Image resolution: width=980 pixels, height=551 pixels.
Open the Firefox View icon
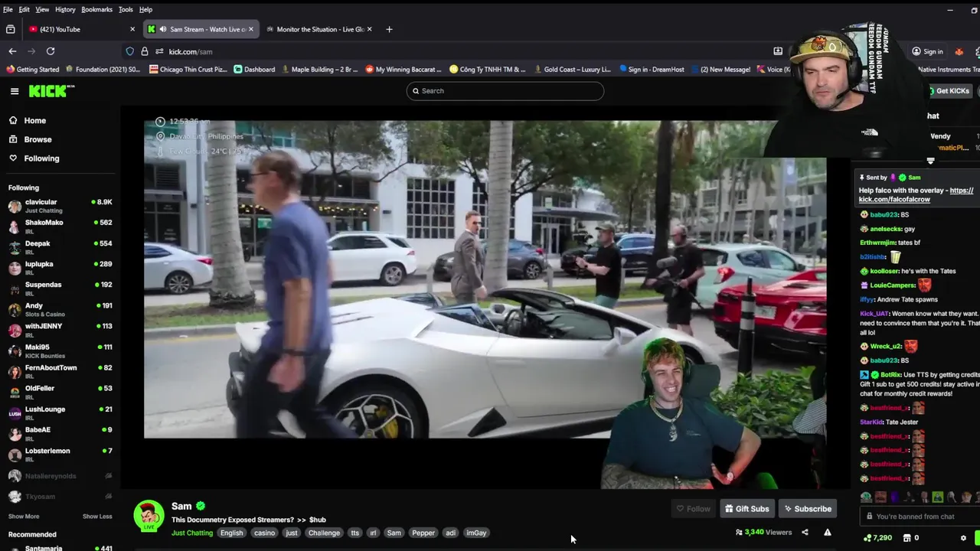pos(10,29)
